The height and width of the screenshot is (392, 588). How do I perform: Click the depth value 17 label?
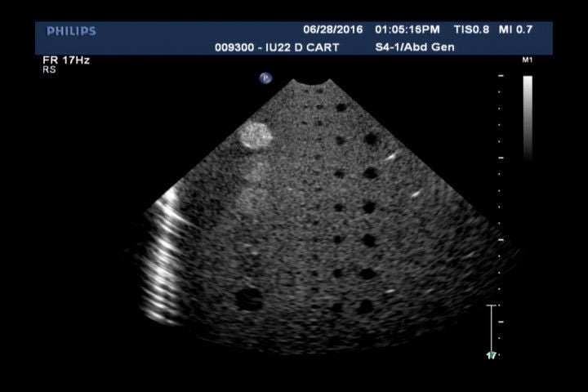(492, 356)
